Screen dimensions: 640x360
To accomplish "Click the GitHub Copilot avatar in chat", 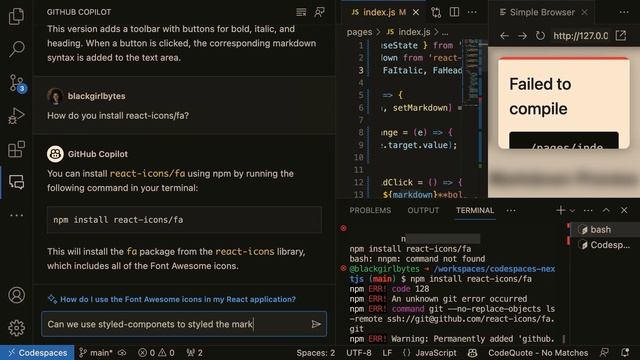I will (55, 154).
